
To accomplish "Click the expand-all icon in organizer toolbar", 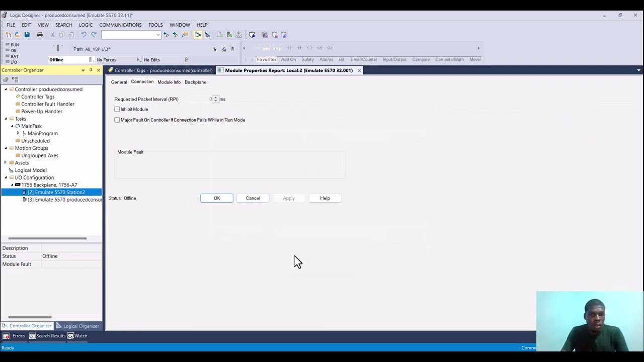I will (x=15, y=79).
